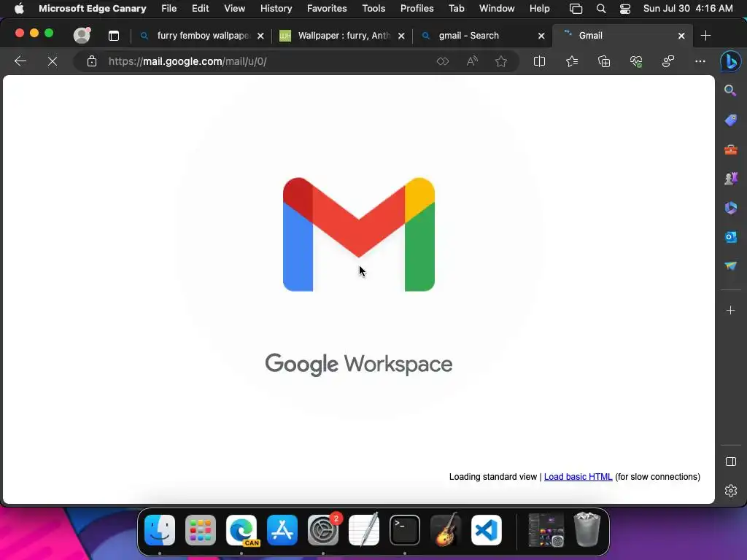Open a new tab
Screen dimensions: 747x560
pyautogui.click(x=705, y=36)
